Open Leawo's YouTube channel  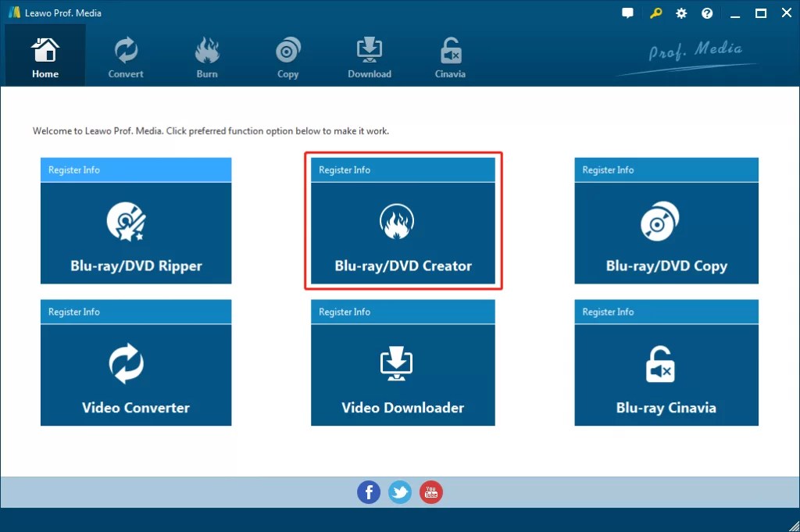(x=431, y=492)
